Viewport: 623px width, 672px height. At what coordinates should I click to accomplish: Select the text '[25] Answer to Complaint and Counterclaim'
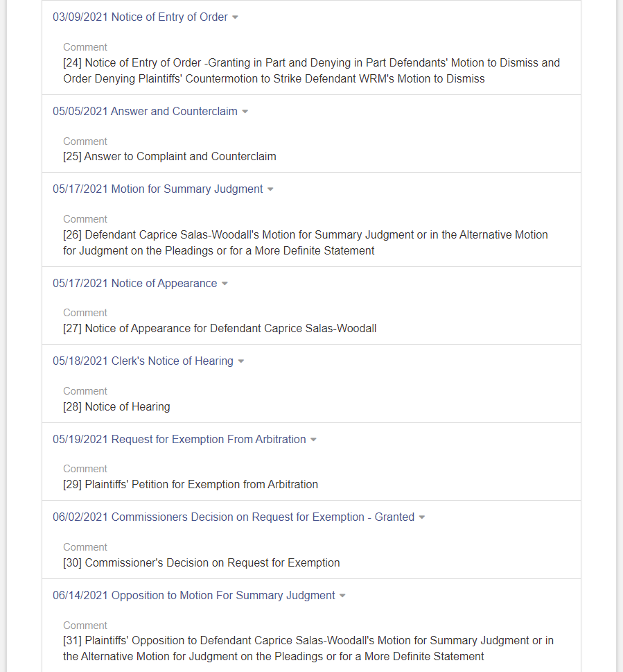pos(170,157)
